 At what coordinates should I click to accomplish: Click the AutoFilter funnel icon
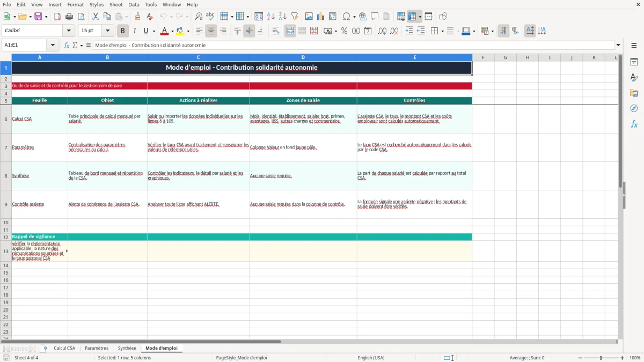click(295, 17)
